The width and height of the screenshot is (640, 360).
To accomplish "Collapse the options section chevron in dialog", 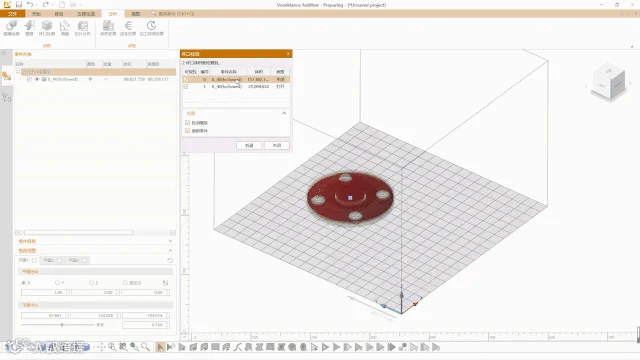I will tap(284, 113).
